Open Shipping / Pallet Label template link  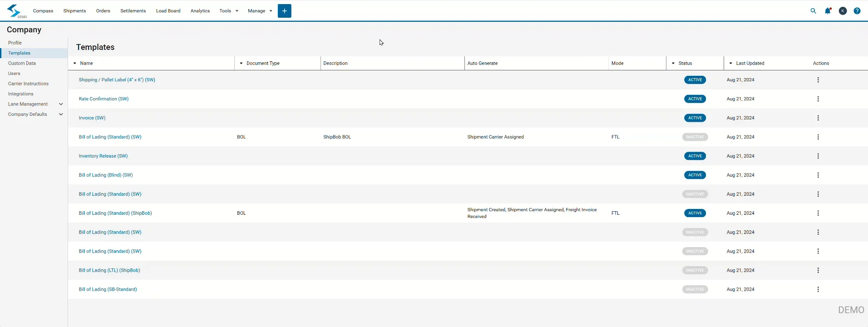117,80
